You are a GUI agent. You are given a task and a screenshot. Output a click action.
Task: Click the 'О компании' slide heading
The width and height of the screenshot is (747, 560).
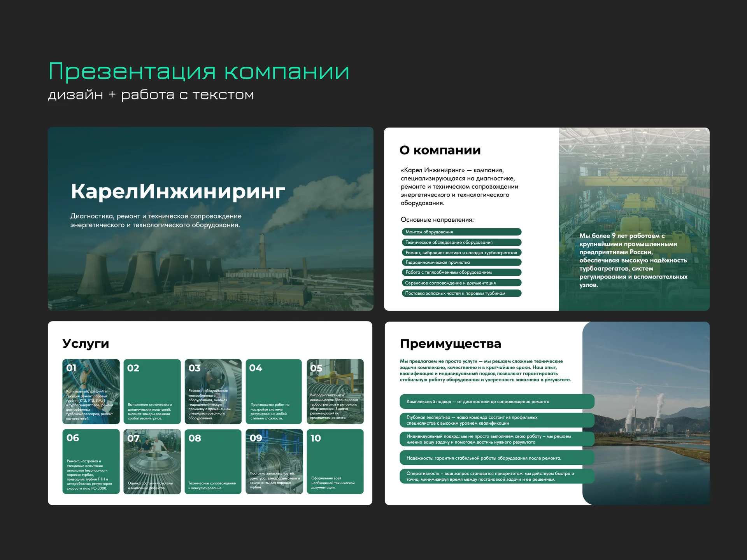coord(440,150)
